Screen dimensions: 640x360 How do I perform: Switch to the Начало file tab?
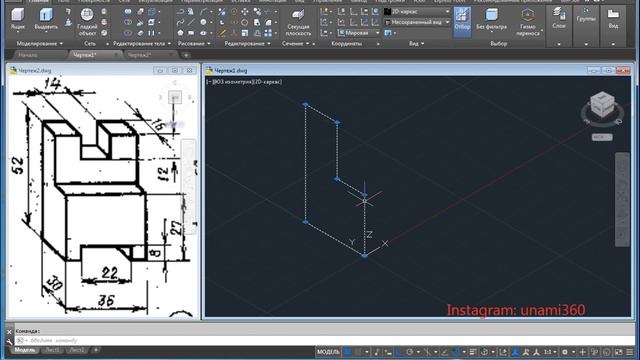(x=28, y=55)
